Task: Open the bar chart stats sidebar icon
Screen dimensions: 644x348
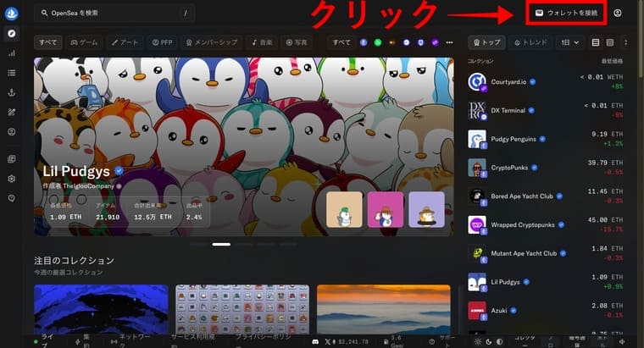Action: pyautogui.click(x=12, y=53)
